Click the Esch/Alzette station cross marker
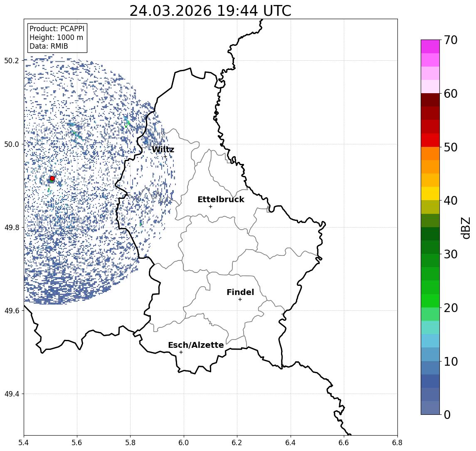Screen dimensions: 476x451 [181, 352]
